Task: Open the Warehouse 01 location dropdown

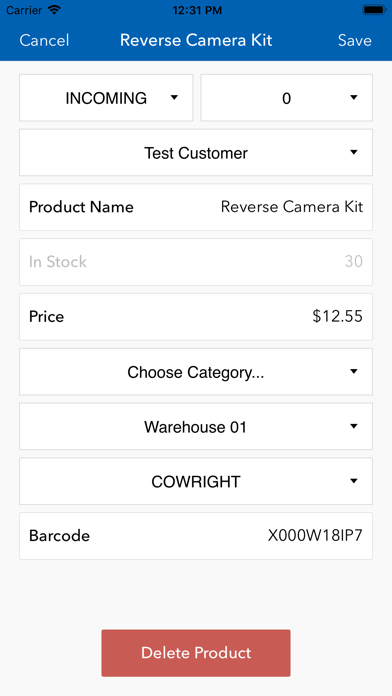Action: [196, 426]
